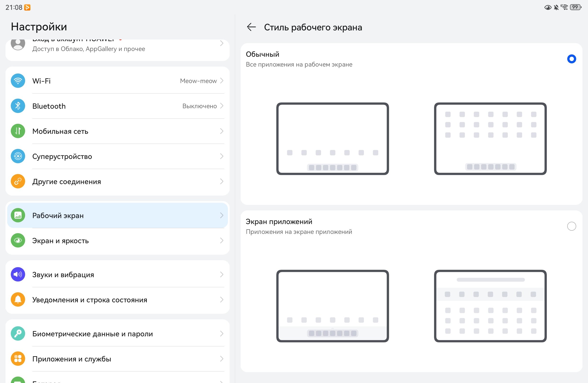588x383 pixels.
Task: Select the Экран приложений radio button
Action: [x=571, y=226]
